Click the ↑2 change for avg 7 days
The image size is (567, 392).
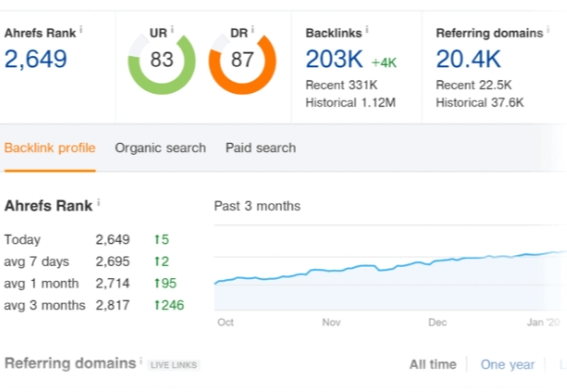point(162,261)
